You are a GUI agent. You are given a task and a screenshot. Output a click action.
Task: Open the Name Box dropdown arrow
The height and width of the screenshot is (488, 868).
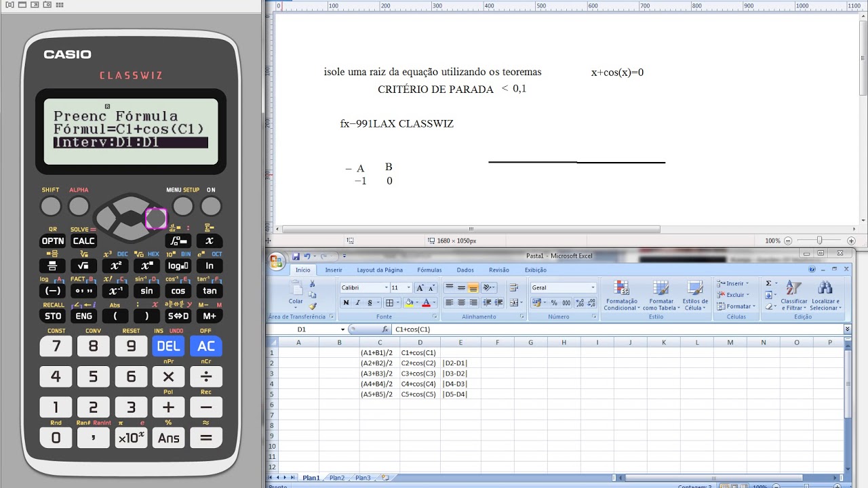point(342,329)
